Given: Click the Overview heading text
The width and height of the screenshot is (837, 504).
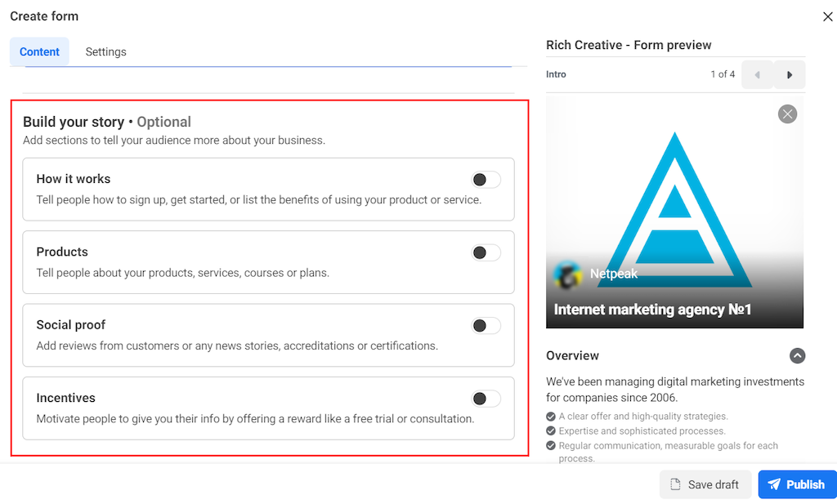Looking at the screenshot, I should click(572, 355).
